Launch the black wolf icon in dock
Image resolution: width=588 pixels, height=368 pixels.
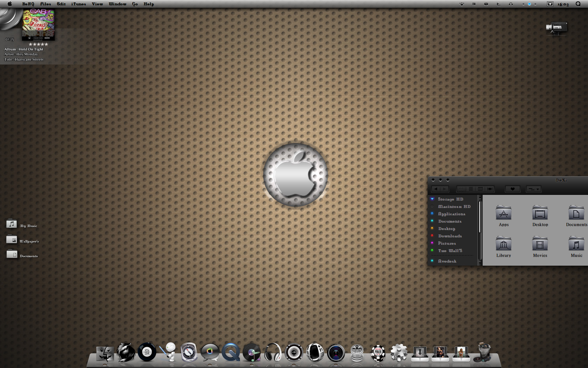pyautogui.click(x=126, y=353)
